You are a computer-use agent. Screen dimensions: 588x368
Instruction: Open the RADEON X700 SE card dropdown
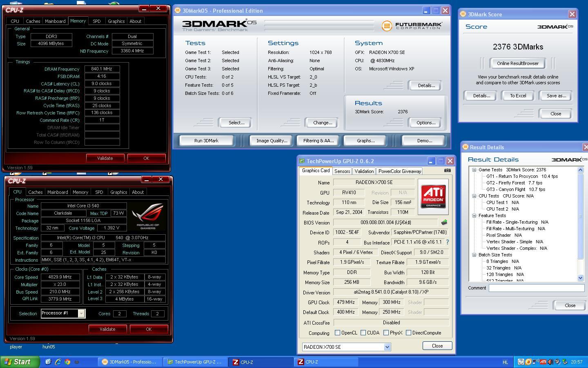click(387, 347)
